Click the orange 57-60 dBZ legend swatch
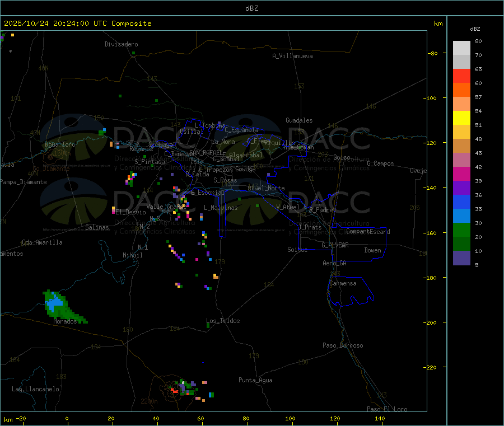504x426 pixels. click(461, 90)
